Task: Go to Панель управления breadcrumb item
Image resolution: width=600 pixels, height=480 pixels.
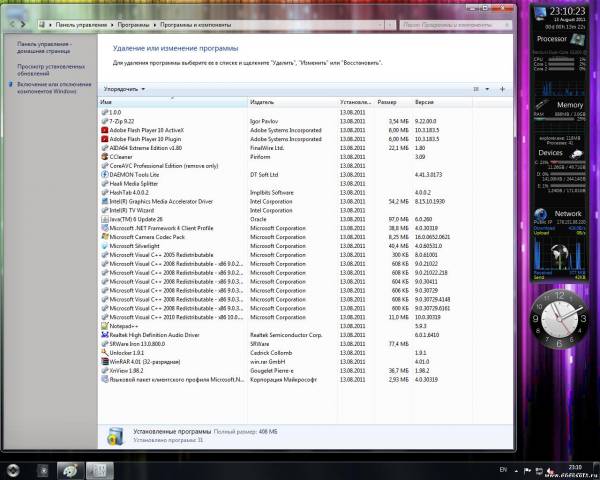Action: [x=81, y=25]
